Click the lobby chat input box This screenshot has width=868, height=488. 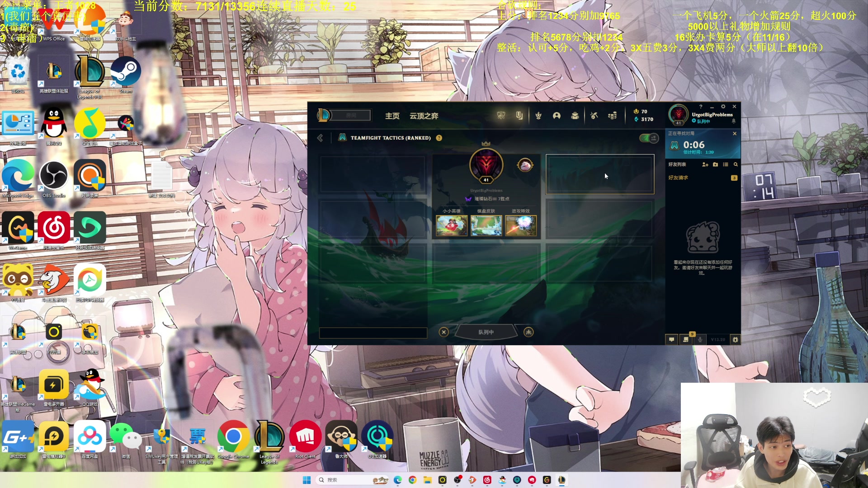tap(373, 333)
